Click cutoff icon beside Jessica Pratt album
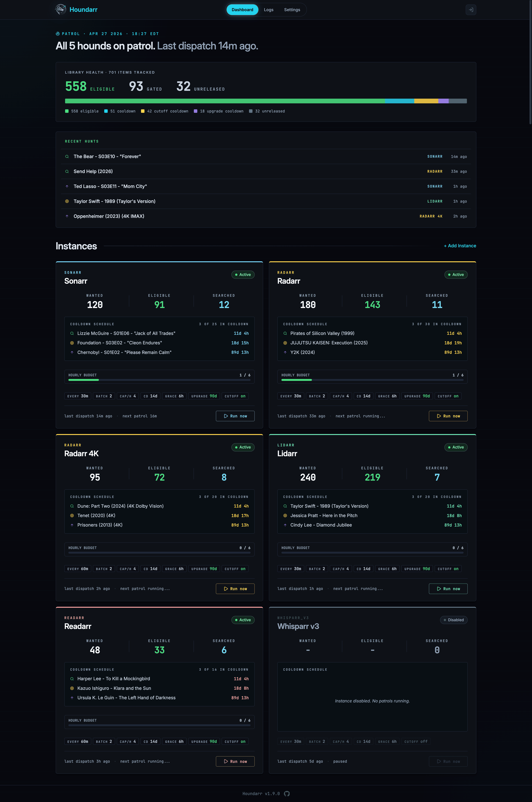 point(285,515)
